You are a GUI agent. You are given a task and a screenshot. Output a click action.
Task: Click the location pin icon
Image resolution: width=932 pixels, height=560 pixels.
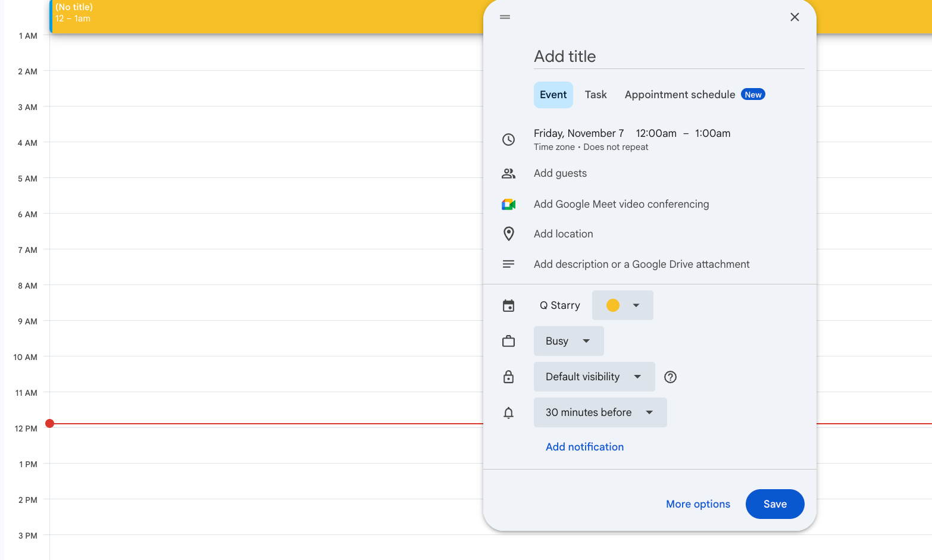(x=508, y=234)
